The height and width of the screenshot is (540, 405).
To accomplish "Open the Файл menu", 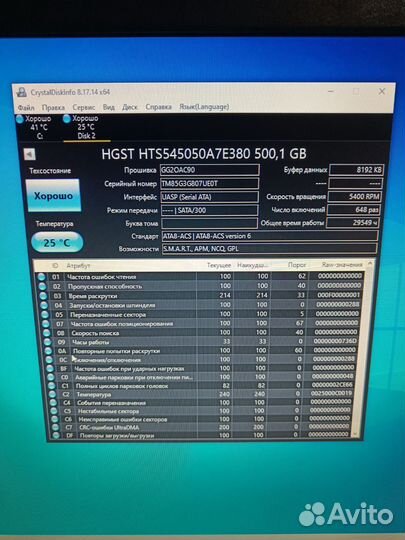I will (x=26, y=108).
